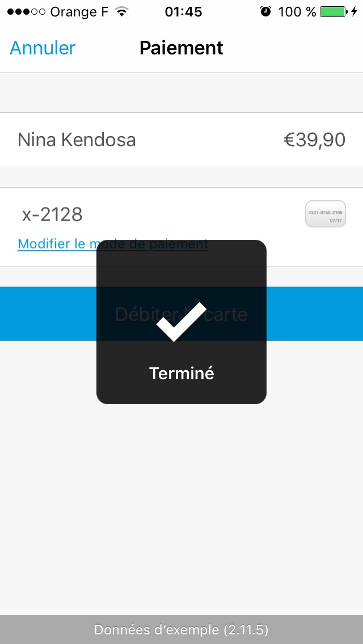Tap the alarm clock status icon

pos(265,12)
